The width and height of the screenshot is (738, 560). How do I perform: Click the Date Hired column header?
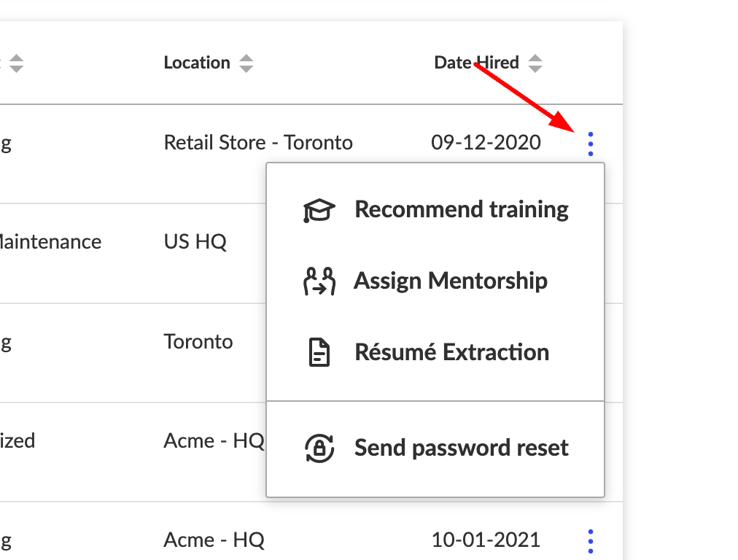click(476, 63)
